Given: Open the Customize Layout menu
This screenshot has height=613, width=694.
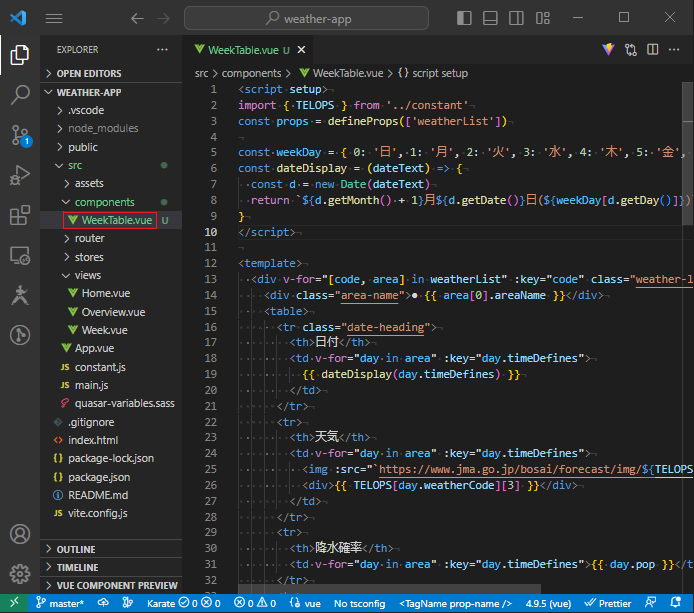Looking at the screenshot, I should (x=543, y=18).
